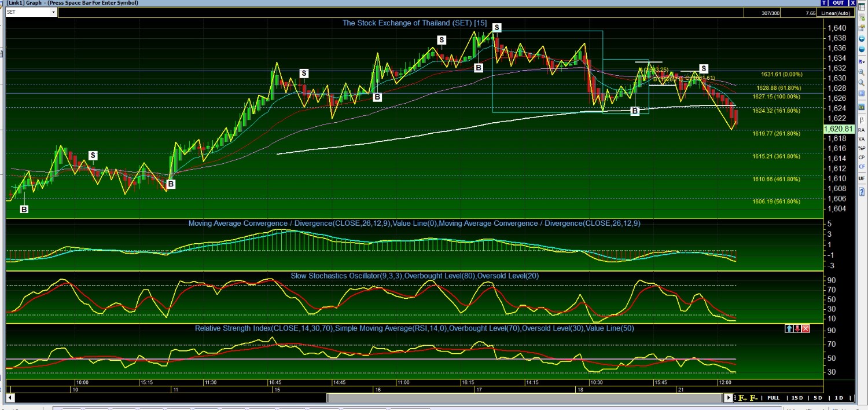868x410 pixels.
Task: Click the beta (β) icon in the right toolbar
Action: 862,119
